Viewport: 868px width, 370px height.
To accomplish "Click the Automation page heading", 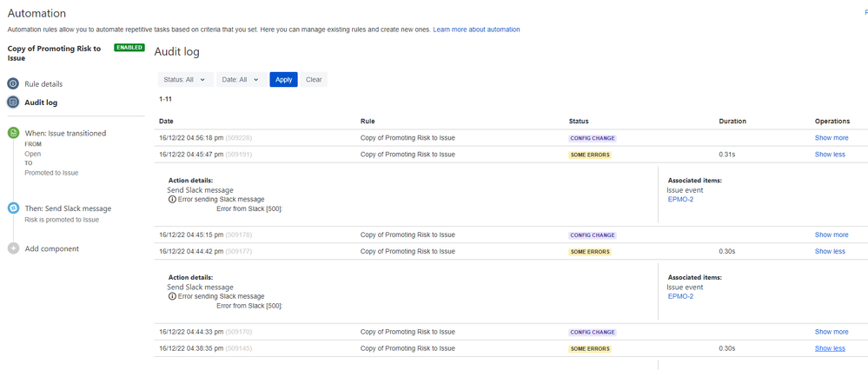I will point(36,13).
